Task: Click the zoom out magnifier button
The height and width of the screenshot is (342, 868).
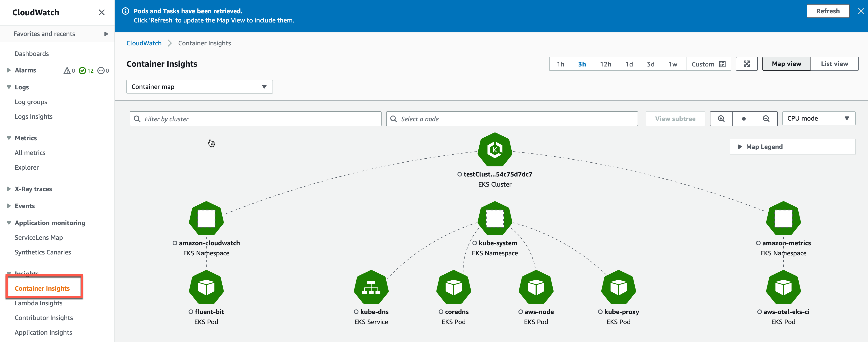Action: [x=766, y=119]
